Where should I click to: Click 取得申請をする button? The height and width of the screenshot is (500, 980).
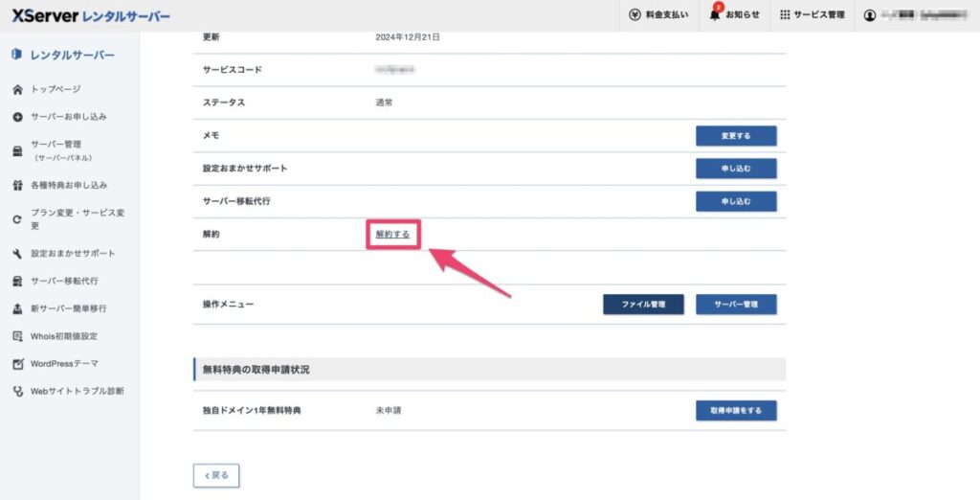click(x=736, y=411)
